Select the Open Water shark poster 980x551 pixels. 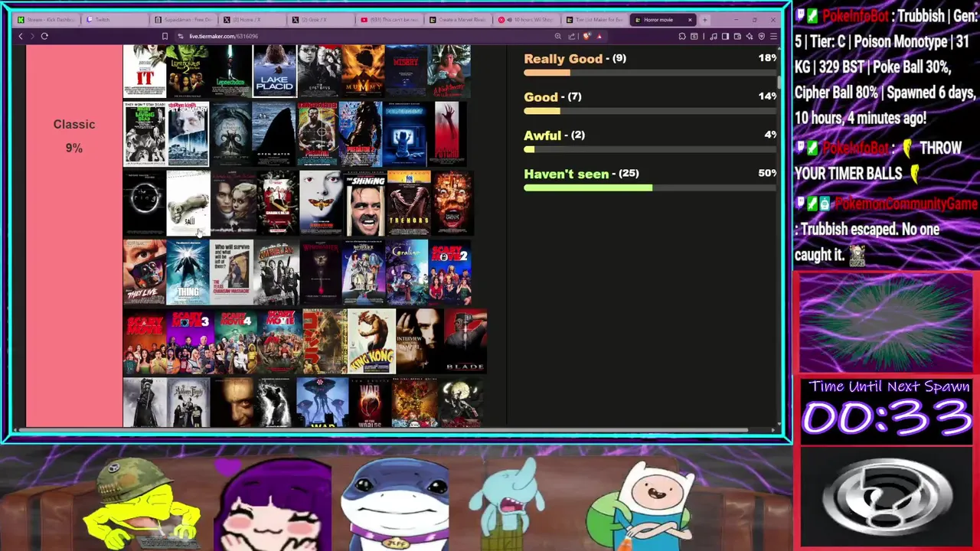(x=274, y=134)
